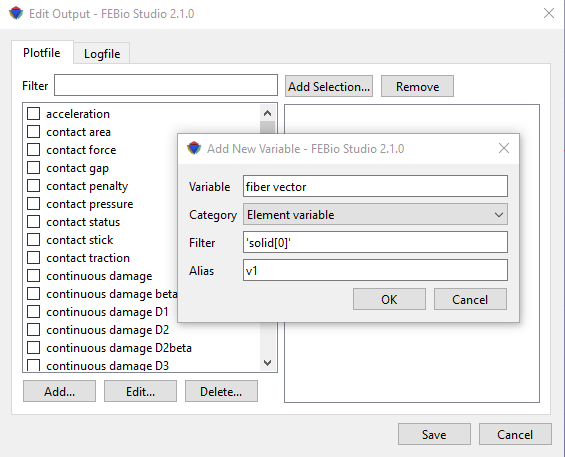Viewport: 565px width, 457px height.
Task: Click Cancel in Add New Variable dialog
Action: click(x=470, y=299)
